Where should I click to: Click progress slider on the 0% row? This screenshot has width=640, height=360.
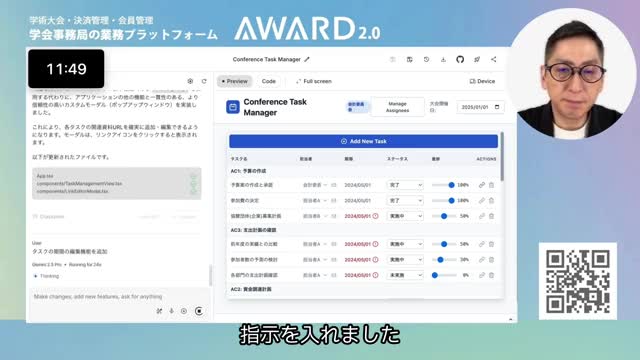tap(444, 275)
